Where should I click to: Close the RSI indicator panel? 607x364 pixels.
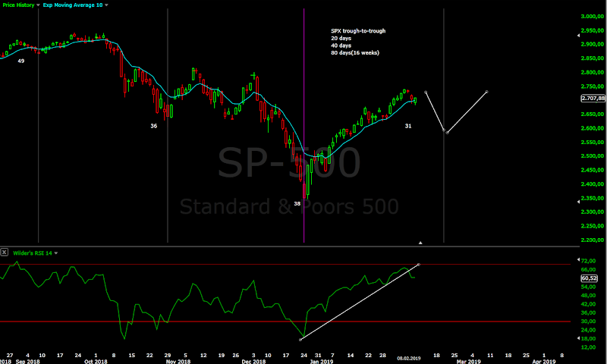(x=5, y=253)
